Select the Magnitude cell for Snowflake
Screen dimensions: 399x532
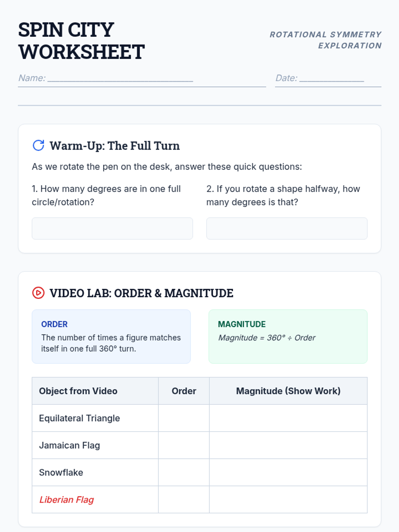[288, 472]
